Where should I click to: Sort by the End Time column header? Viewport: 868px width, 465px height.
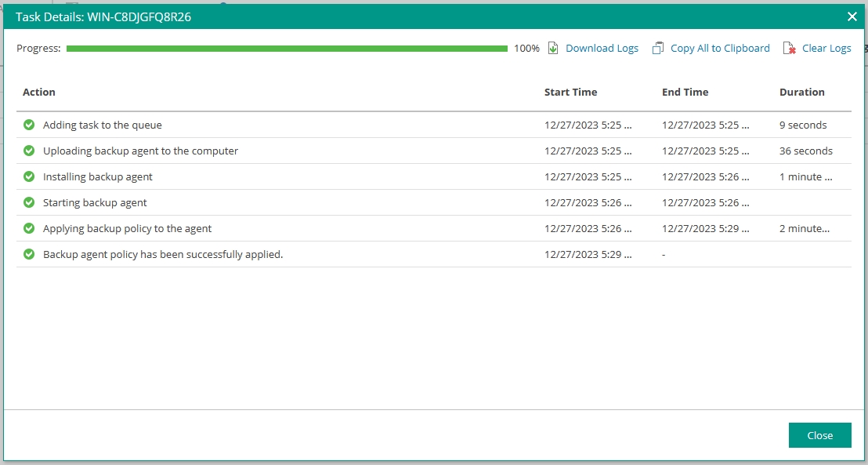pos(685,93)
